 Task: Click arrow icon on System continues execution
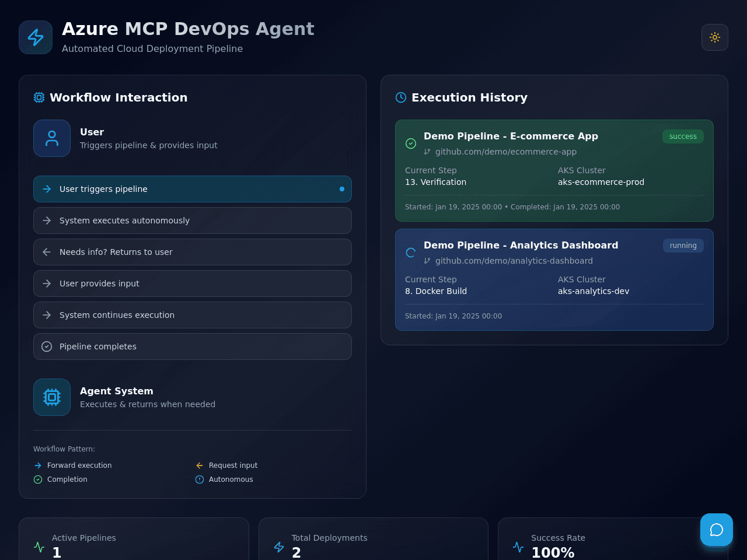click(x=47, y=315)
